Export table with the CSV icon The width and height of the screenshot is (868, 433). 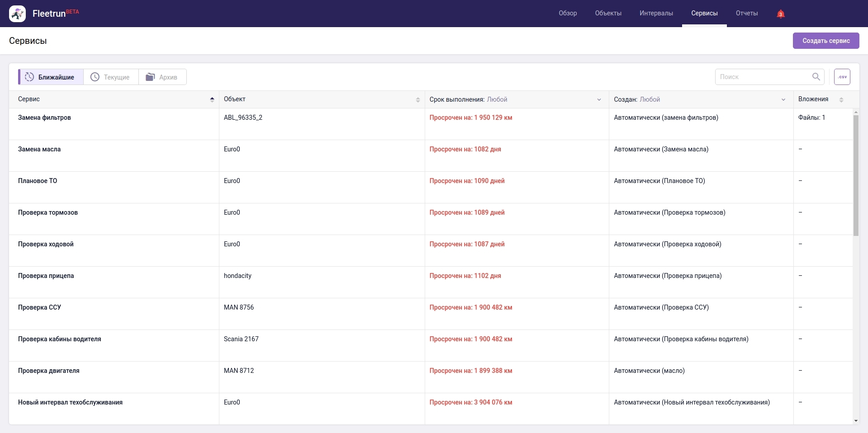(842, 77)
